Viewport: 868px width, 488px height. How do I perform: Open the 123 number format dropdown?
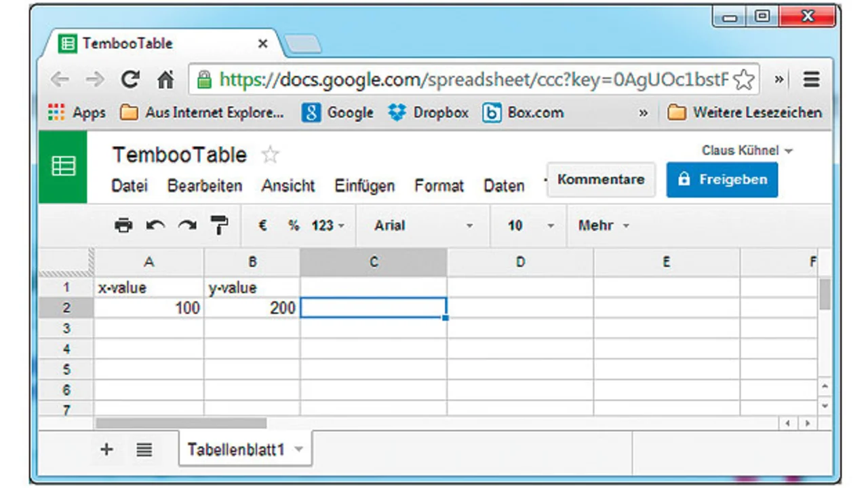[x=328, y=225]
